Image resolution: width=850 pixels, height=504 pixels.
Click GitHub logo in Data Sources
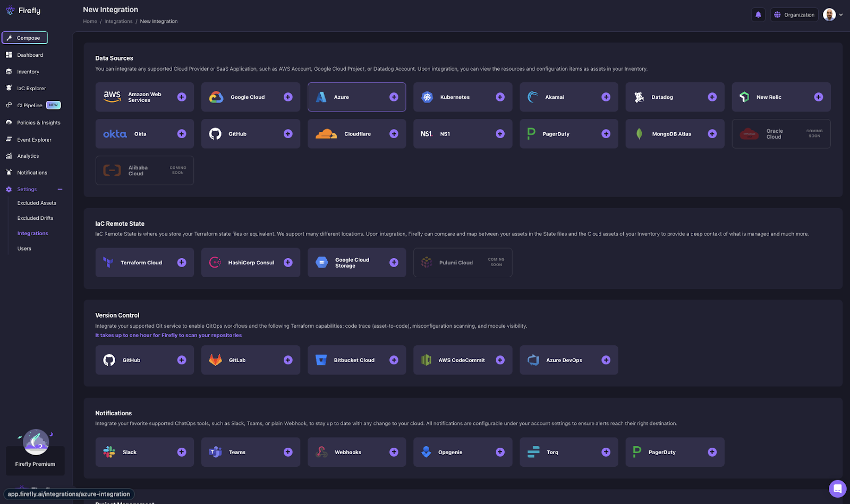[215, 134]
